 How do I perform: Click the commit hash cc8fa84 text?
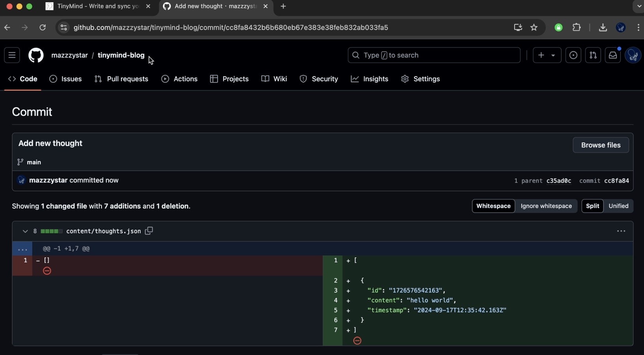point(616,181)
